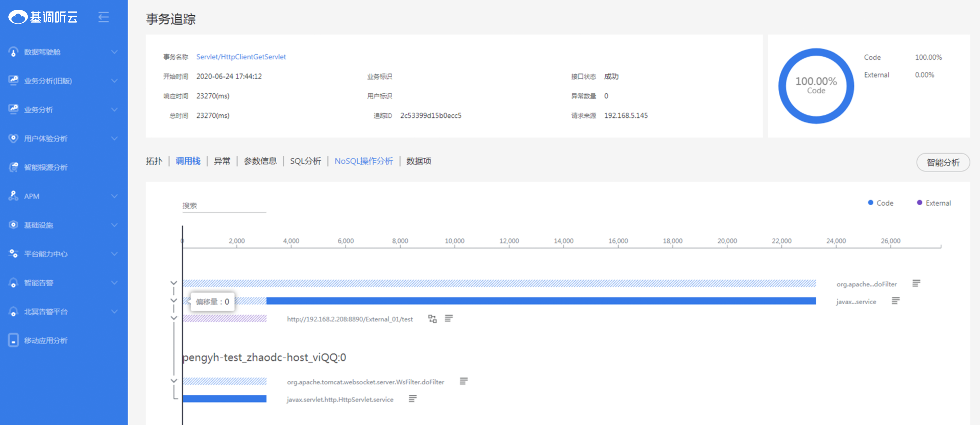
Task: Open details icon for javax...service row
Action: (896, 301)
